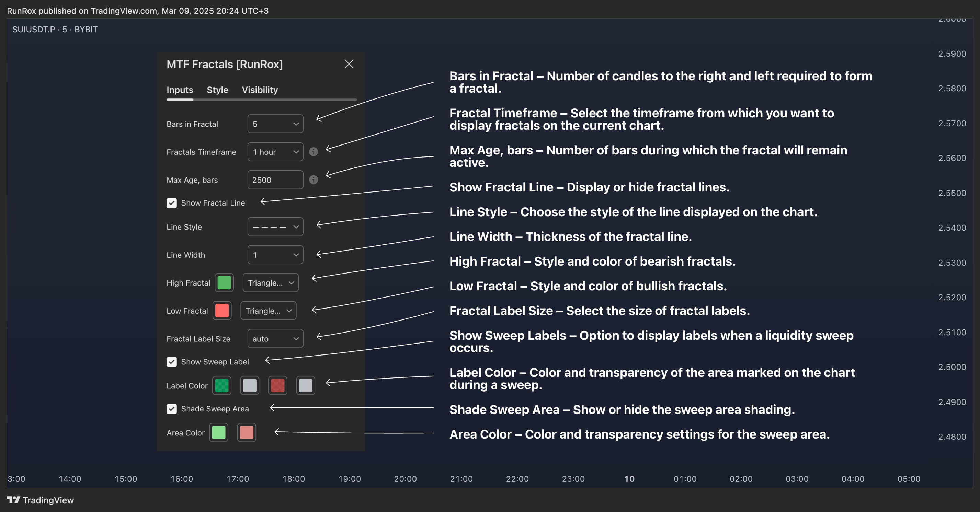The image size is (980, 512).
Task: Open the Line Style dropdown
Action: (x=275, y=227)
